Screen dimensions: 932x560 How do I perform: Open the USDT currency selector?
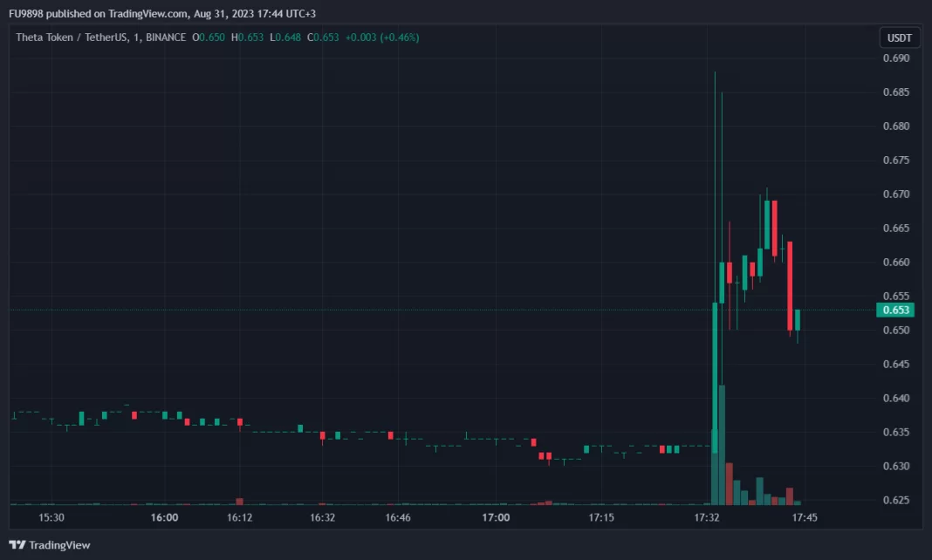899,38
